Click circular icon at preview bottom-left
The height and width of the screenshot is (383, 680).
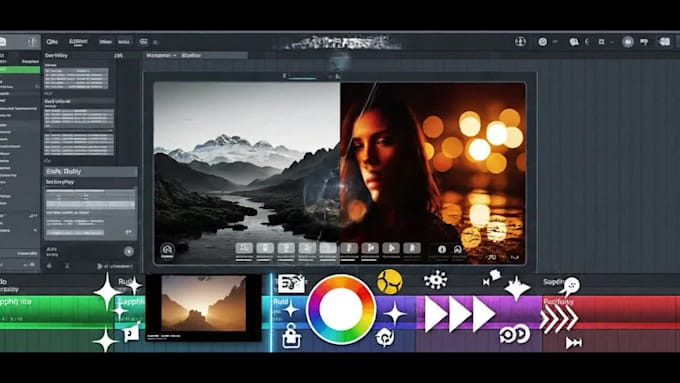click(167, 249)
